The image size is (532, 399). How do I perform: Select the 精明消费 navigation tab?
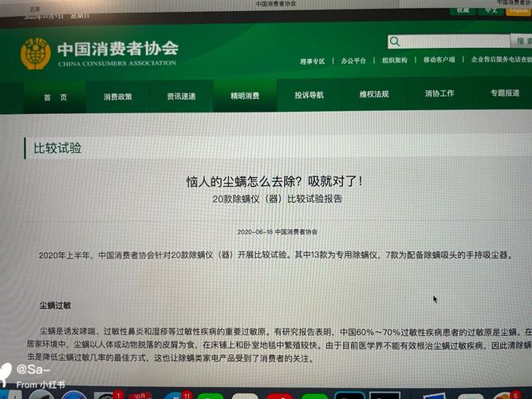[x=245, y=96]
